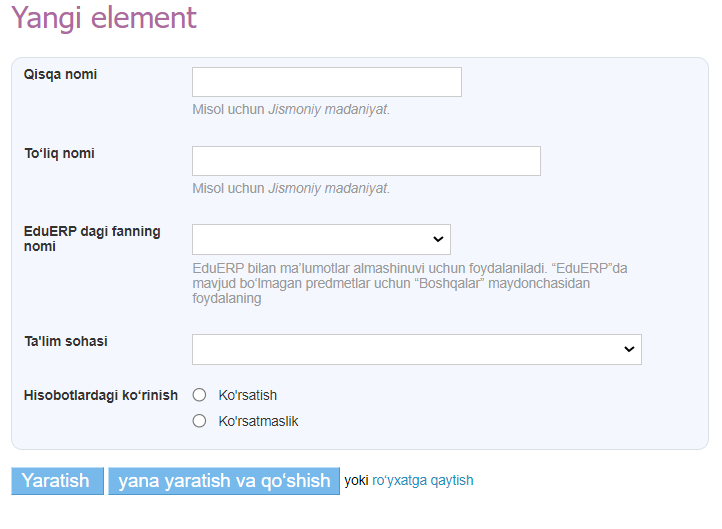Click the Ko'rsatish option label text

click(247, 395)
